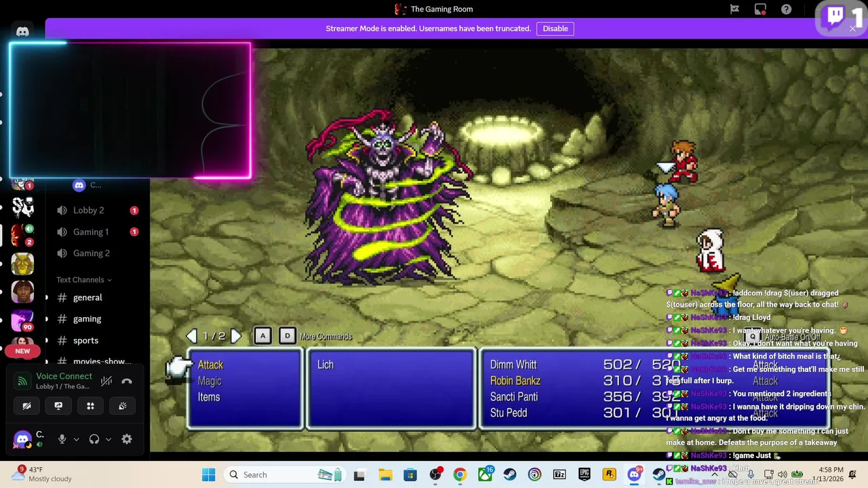Screen dimensions: 868x488
Task: Open the SG server icon
Action: [22, 207]
